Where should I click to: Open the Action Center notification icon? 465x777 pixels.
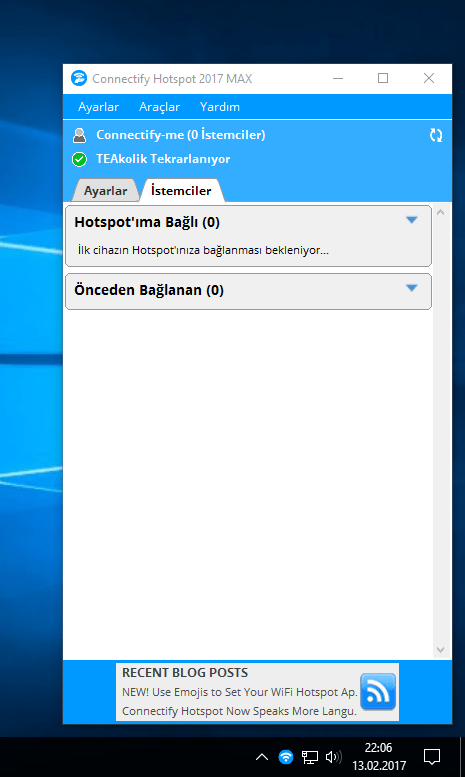[432, 757]
